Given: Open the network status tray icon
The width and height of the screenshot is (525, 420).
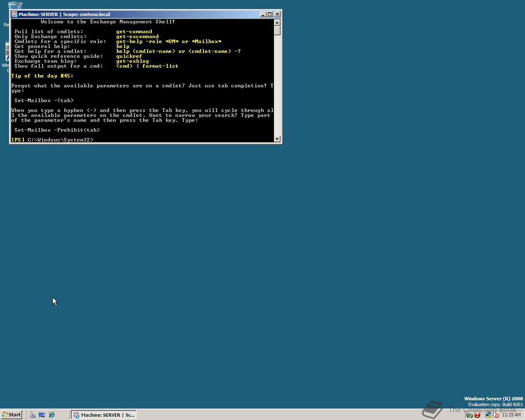Looking at the screenshot, I should (x=488, y=415).
